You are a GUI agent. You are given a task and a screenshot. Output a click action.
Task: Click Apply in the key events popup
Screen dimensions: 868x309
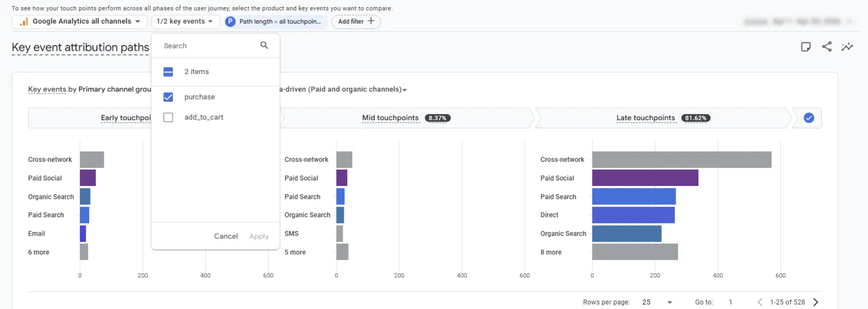coord(259,236)
